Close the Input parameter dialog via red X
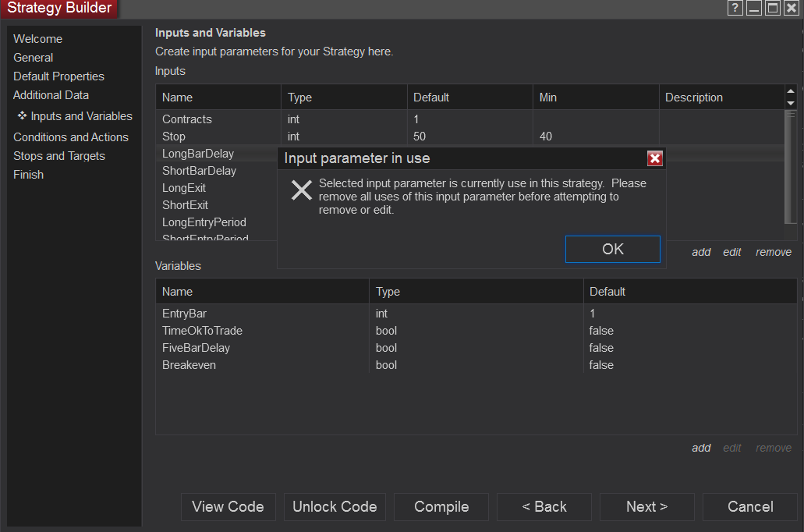 point(655,158)
